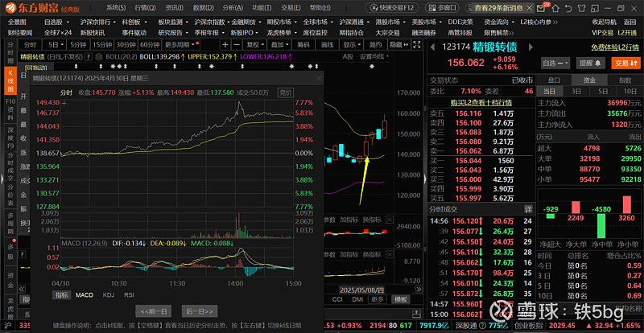Open the multi-window 多窗口 button
The width and height of the screenshot is (644, 333).
tap(442, 8)
